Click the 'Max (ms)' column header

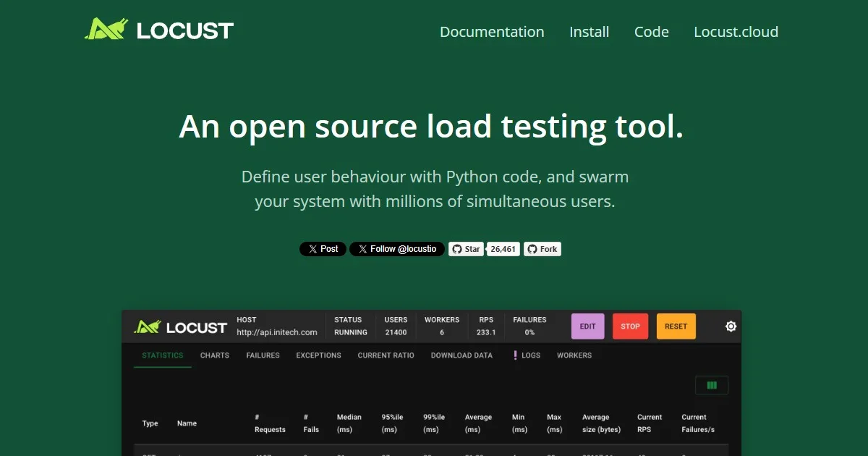point(554,423)
